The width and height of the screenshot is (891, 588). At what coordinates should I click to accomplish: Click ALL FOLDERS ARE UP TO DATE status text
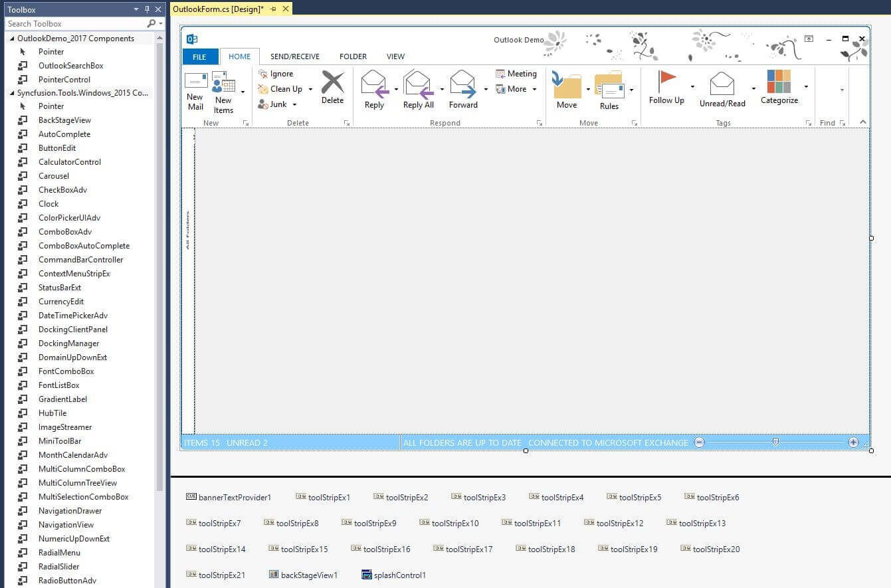point(462,442)
